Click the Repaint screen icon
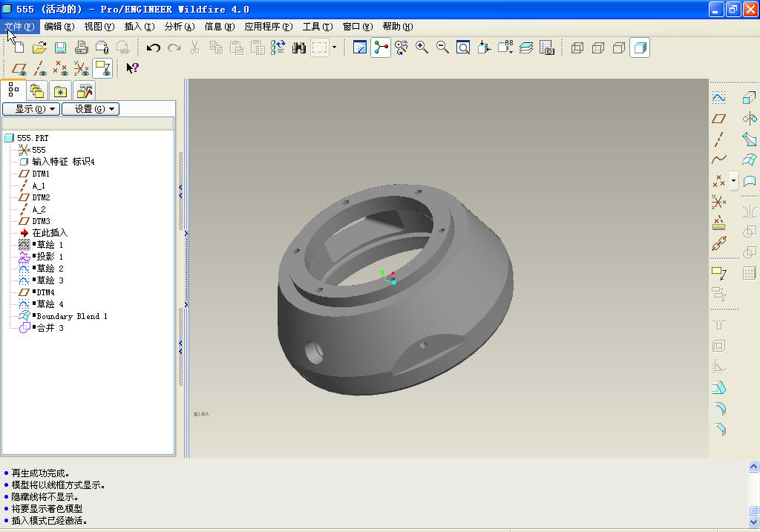 click(x=360, y=47)
